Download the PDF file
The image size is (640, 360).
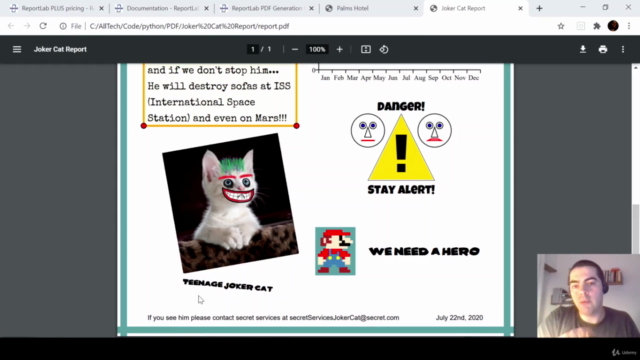click(x=583, y=49)
